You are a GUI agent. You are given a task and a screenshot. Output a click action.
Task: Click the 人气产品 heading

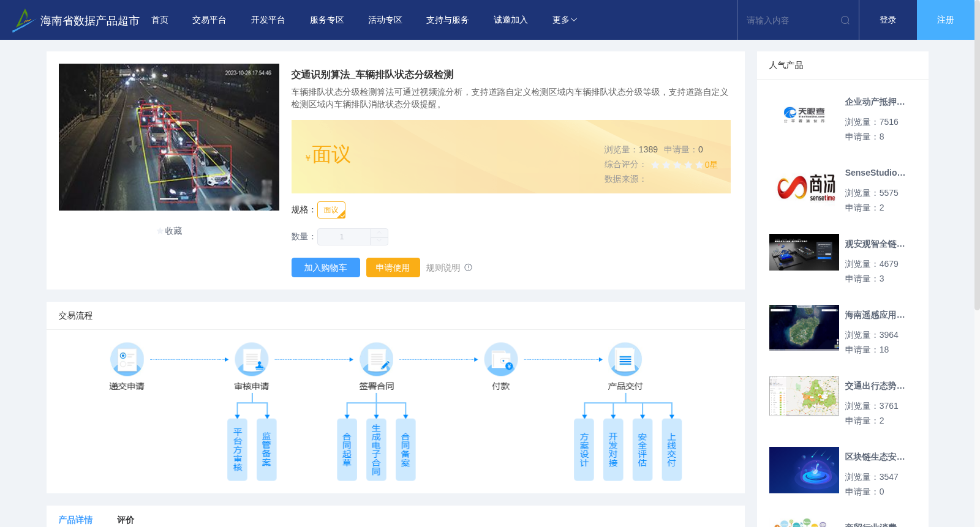click(x=786, y=65)
